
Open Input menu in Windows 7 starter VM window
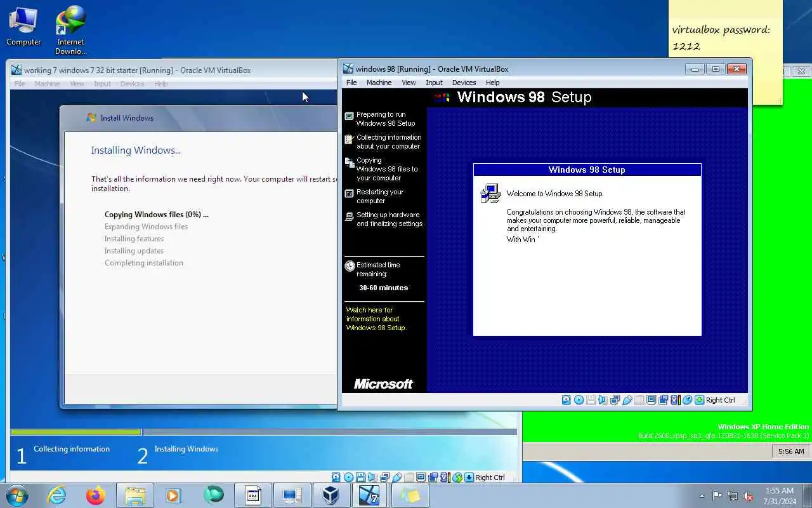[x=102, y=84]
